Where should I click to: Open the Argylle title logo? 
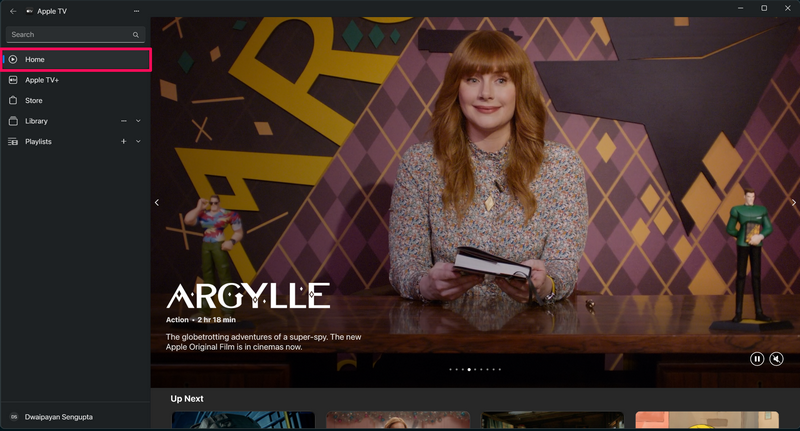coord(248,296)
